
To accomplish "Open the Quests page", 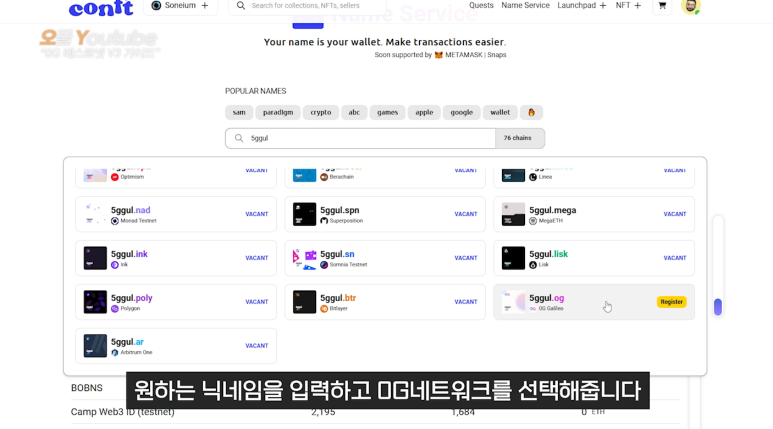I will 481,5.
